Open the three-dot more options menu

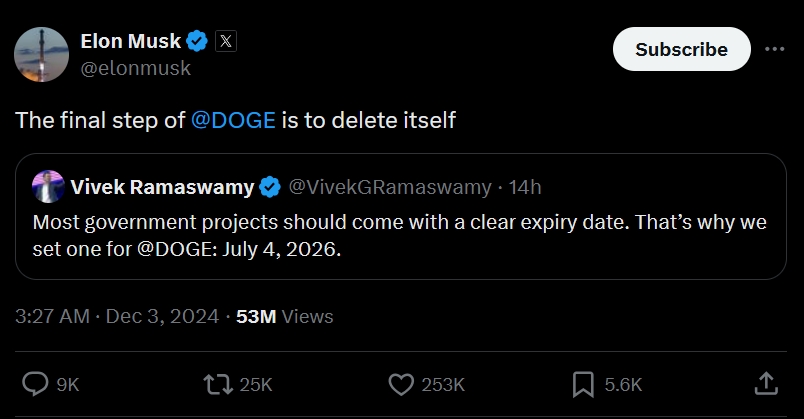coord(774,49)
